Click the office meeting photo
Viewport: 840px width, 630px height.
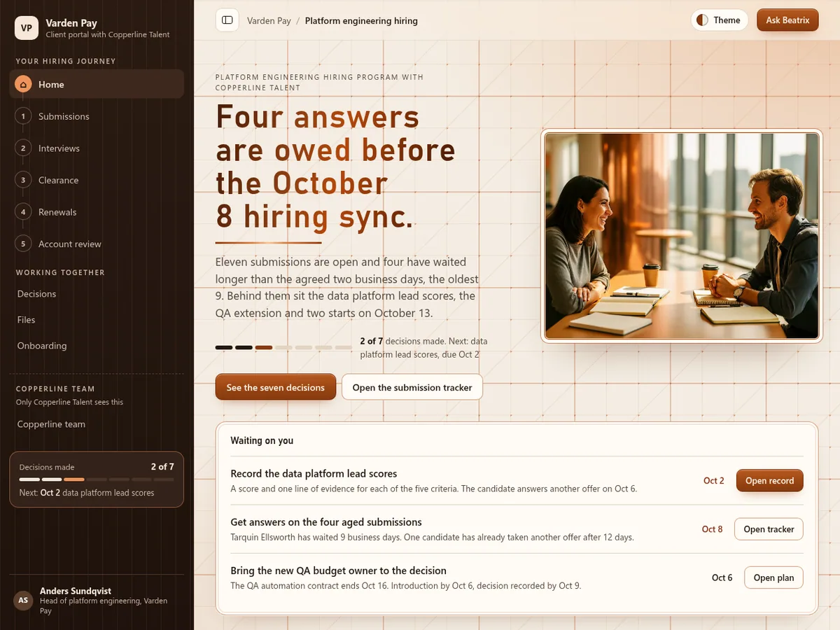pyautogui.click(x=682, y=236)
